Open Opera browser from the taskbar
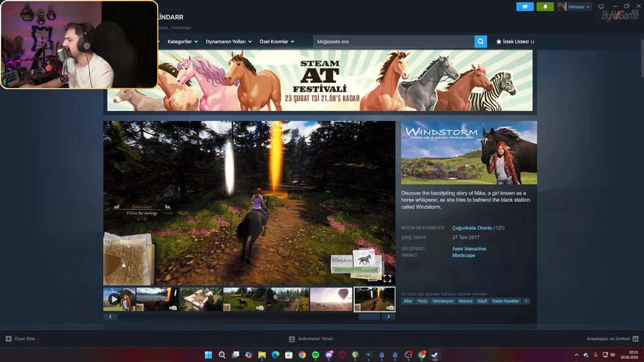The width and height of the screenshot is (644, 362). tap(342, 355)
